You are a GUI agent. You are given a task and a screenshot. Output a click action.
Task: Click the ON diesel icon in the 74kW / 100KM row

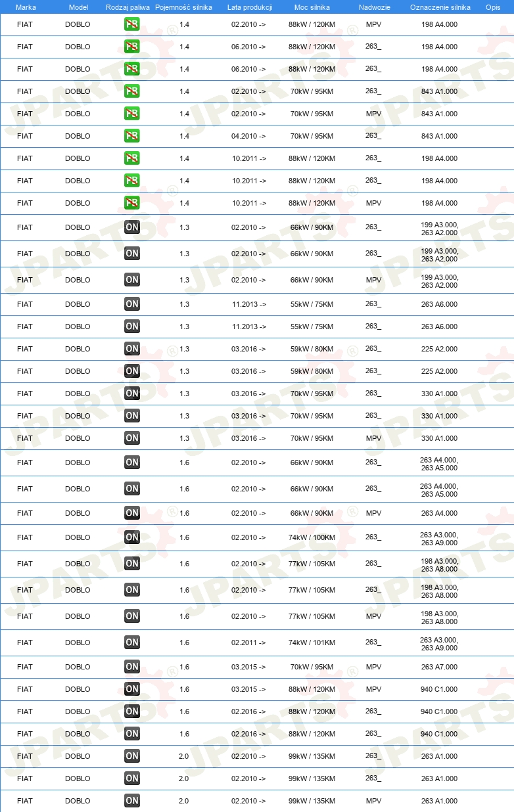click(x=131, y=537)
